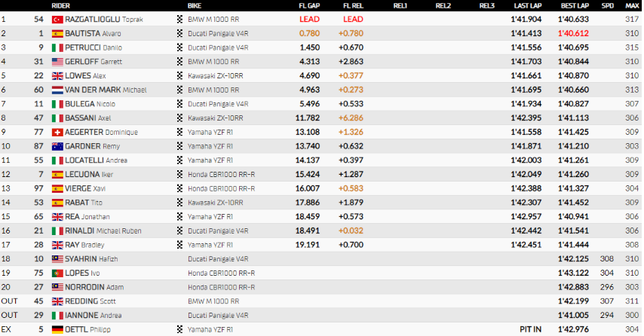Click Swiss flag beside Aegerter Dominique
The height and width of the screenshot is (336, 644).
point(57,132)
